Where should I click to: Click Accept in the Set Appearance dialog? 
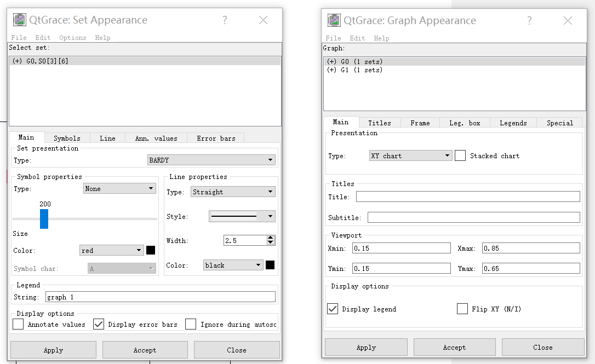[145, 350]
